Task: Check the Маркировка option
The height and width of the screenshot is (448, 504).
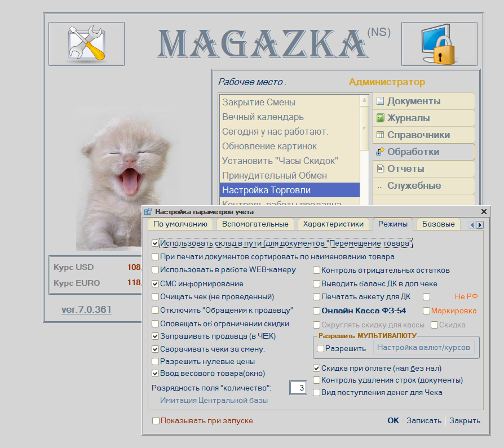Action: [427, 310]
